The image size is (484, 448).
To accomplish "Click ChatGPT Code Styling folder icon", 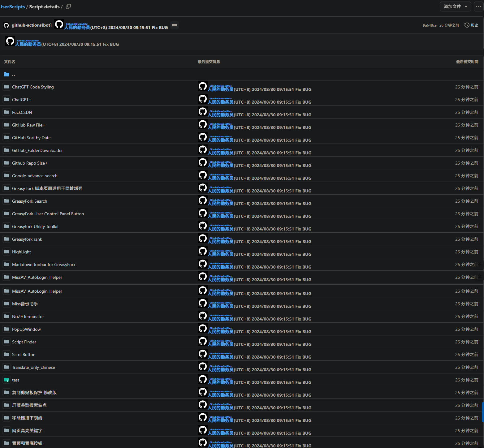I will tap(6, 87).
